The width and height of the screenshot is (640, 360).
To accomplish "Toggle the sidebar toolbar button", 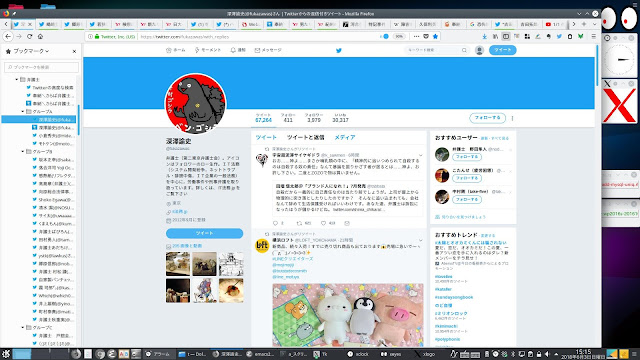I will pyautogui.click(x=506, y=36).
